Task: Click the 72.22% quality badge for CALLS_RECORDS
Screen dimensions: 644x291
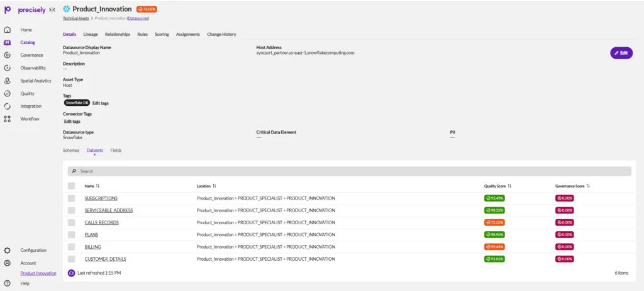Action: (494, 223)
